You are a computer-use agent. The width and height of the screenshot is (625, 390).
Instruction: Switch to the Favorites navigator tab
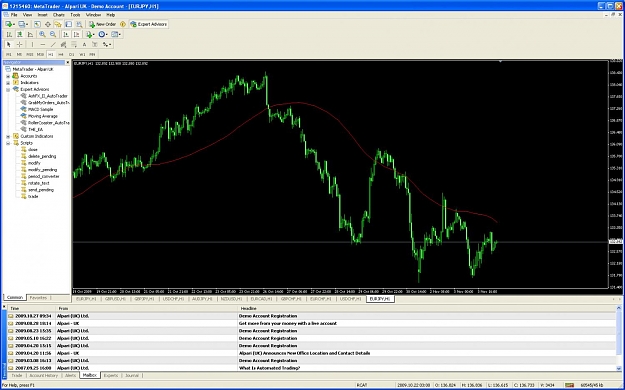[x=38, y=297]
